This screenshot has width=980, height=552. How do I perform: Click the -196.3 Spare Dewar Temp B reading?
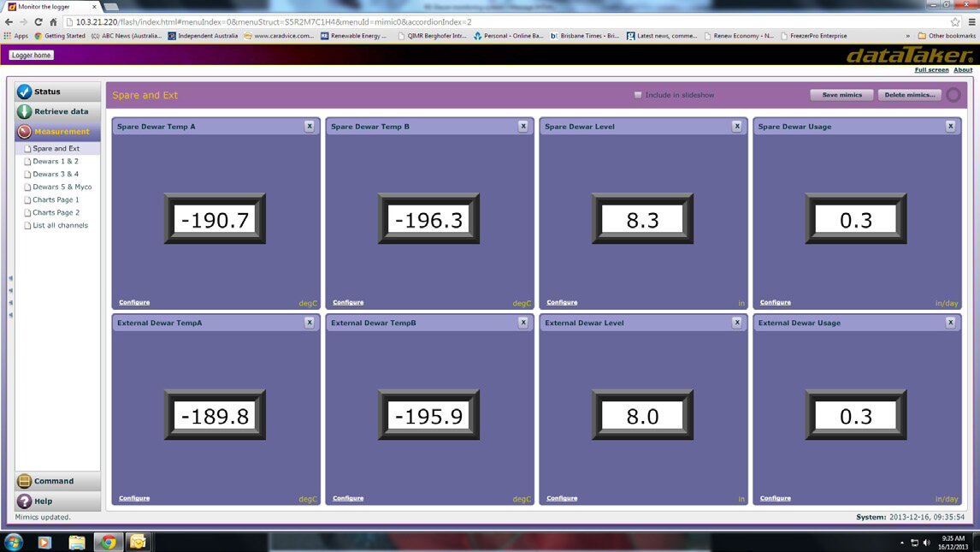tap(428, 219)
